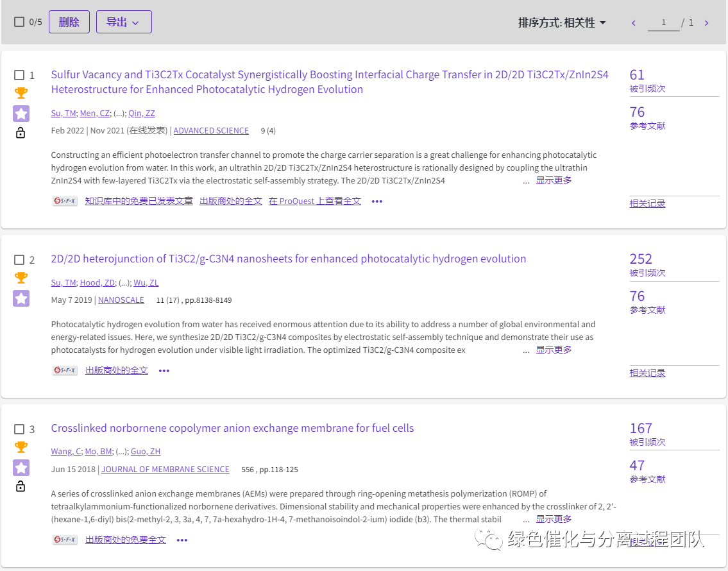
Task: Open the Crosslinked norbornene copolymer article title
Action: pos(232,428)
